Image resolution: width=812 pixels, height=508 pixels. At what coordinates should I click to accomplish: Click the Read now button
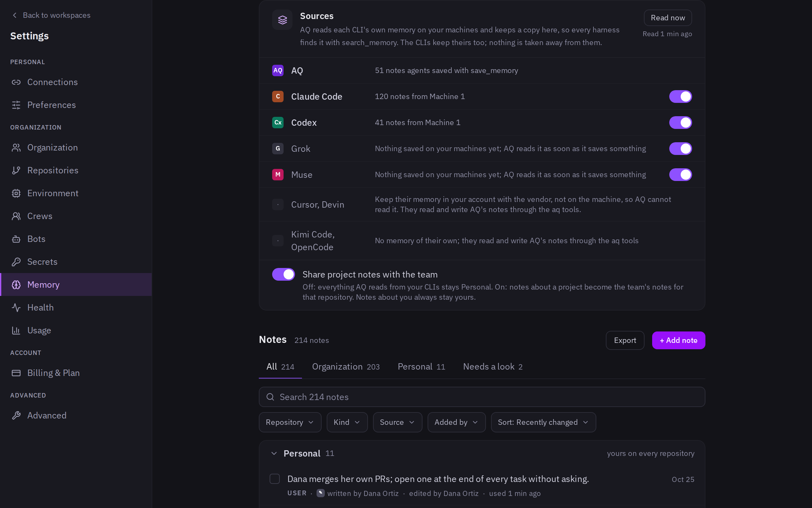tap(668, 18)
